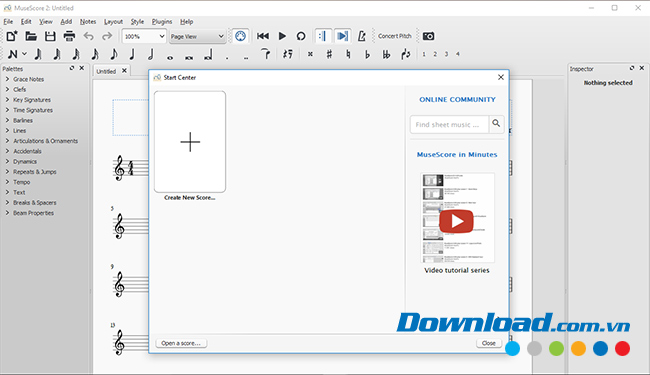Select whole note duration

(x=170, y=58)
